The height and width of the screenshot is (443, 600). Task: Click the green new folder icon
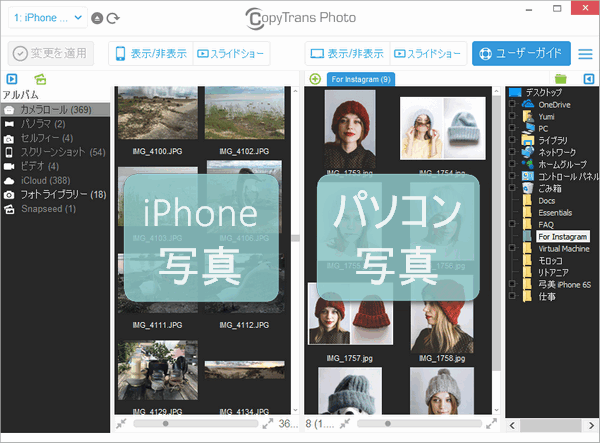pos(561,79)
